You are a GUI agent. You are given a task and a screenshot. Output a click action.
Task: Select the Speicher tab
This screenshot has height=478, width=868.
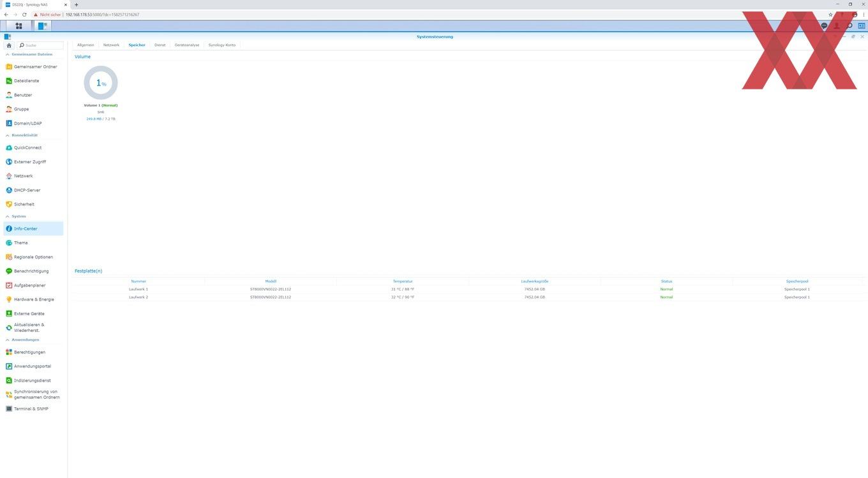137,45
